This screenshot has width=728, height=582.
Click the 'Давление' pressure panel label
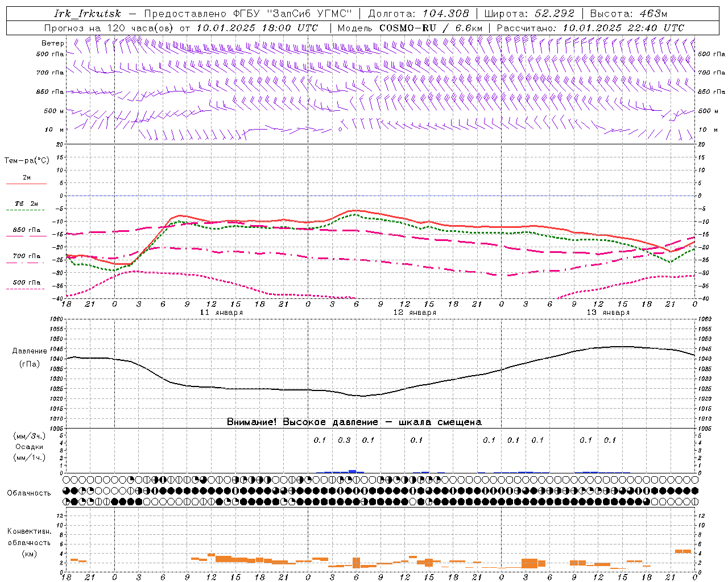coord(30,351)
